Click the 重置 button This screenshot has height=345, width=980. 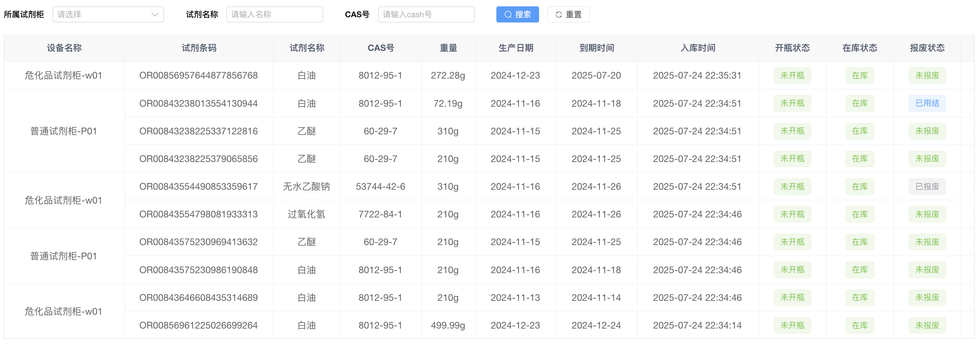click(568, 15)
